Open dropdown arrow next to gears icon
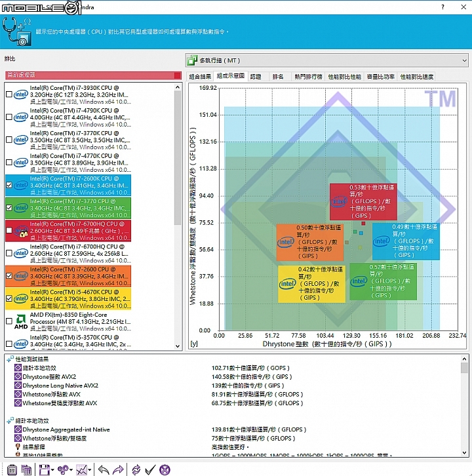The width and height of the screenshot is (472, 476). point(71,470)
